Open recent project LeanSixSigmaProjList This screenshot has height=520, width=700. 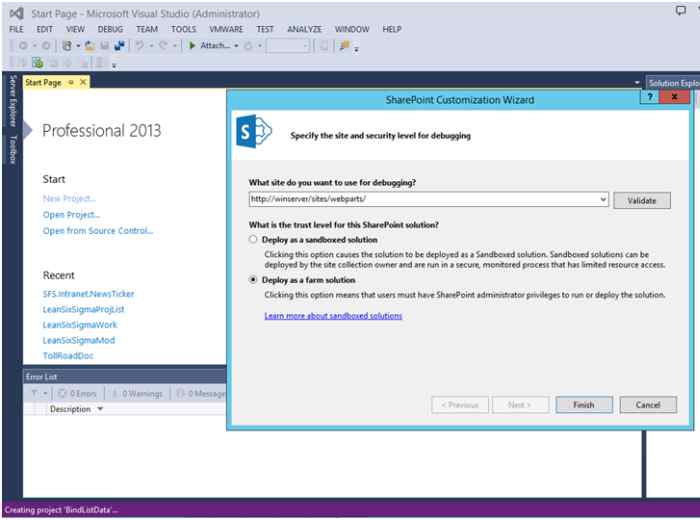click(x=83, y=309)
